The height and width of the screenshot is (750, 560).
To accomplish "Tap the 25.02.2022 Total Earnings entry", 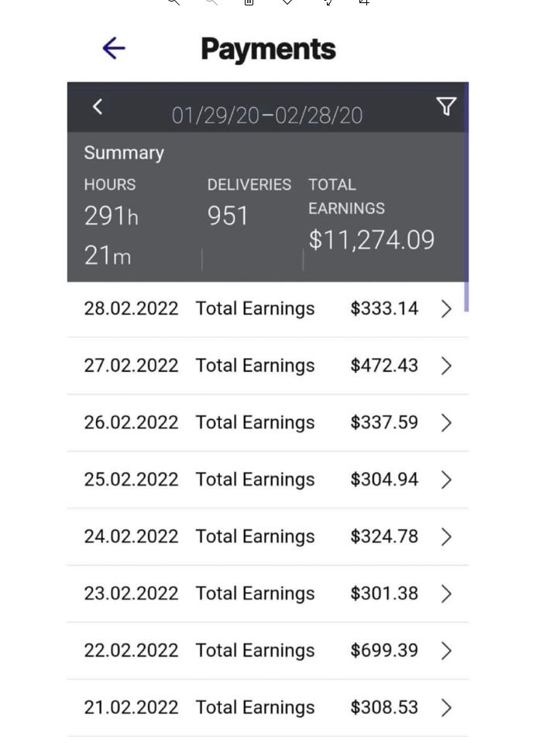I will [268, 480].
